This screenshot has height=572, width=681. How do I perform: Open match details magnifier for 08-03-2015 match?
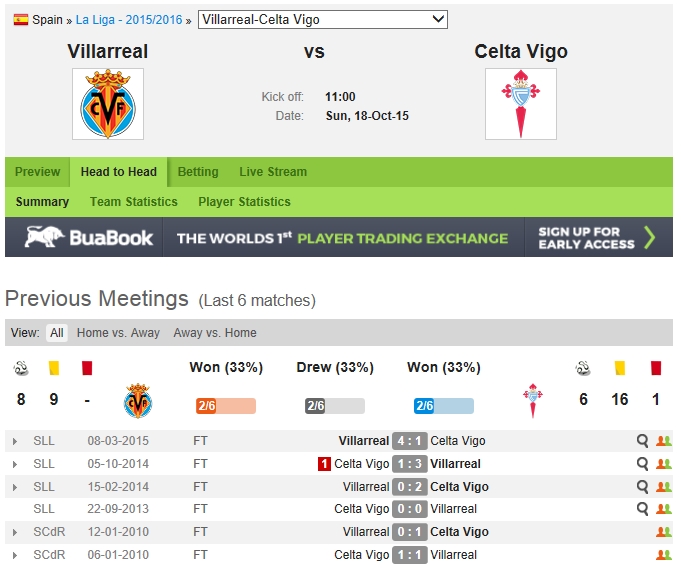pyautogui.click(x=643, y=441)
